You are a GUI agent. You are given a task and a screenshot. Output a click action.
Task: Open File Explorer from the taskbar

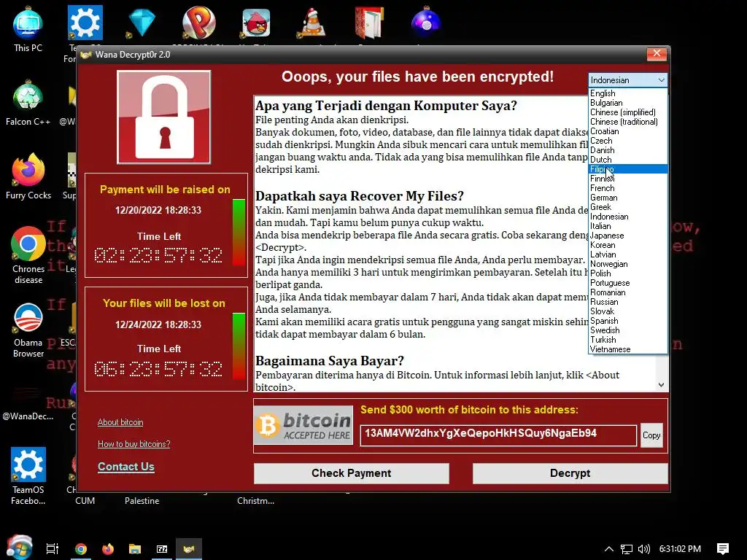(x=135, y=548)
